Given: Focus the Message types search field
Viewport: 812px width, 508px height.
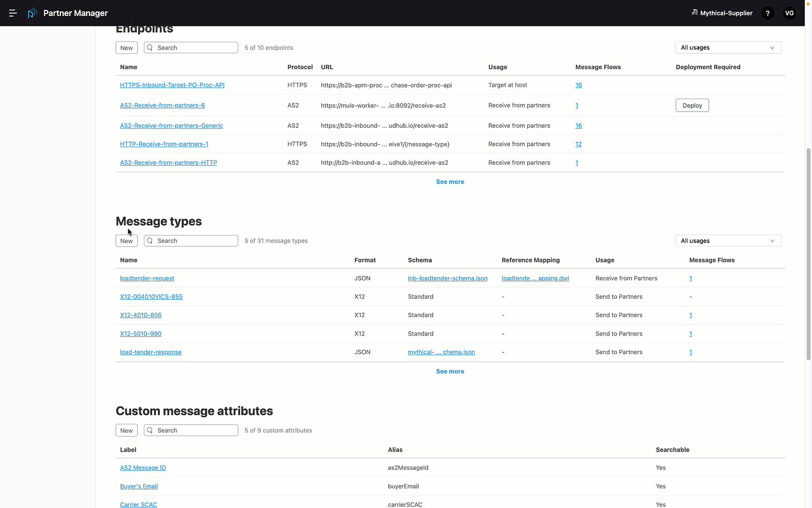Looking at the screenshot, I should 191,241.
